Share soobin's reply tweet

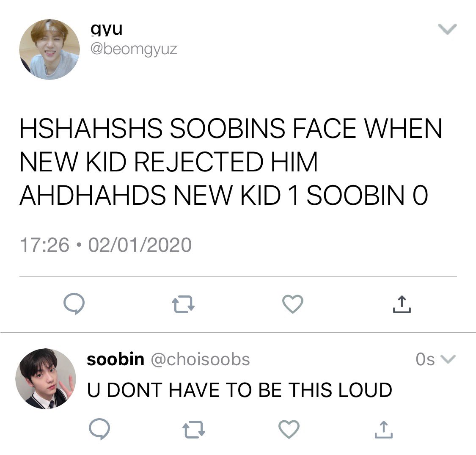click(383, 430)
